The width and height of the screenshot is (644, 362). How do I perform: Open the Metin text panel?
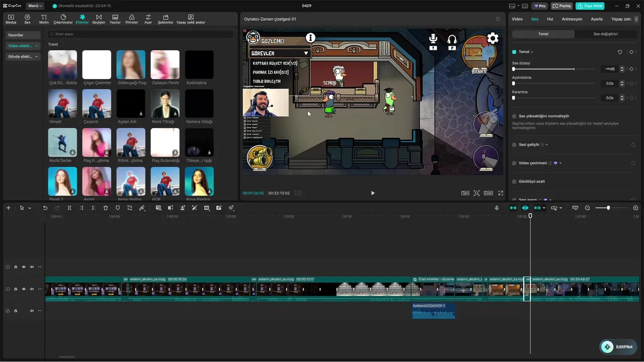click(44, 19)
